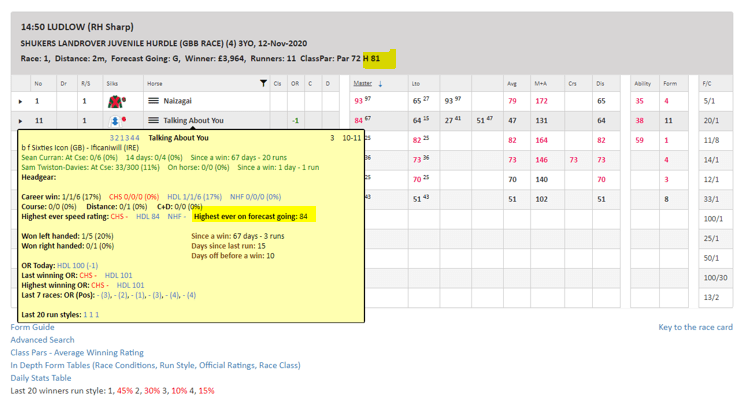Open the Daily Stats Table link

click(40, 379)
